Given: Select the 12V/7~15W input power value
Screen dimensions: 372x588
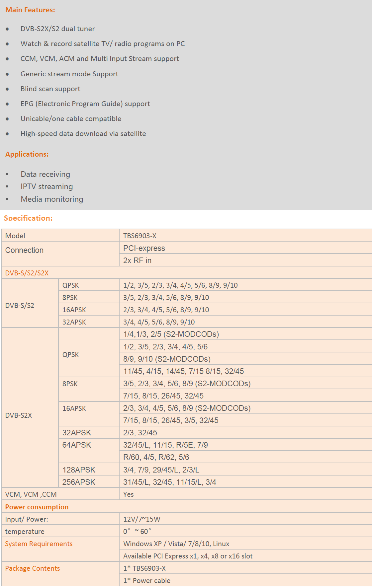Looking at the screenshot, I should pyautogui.click(x=142, y=519).
